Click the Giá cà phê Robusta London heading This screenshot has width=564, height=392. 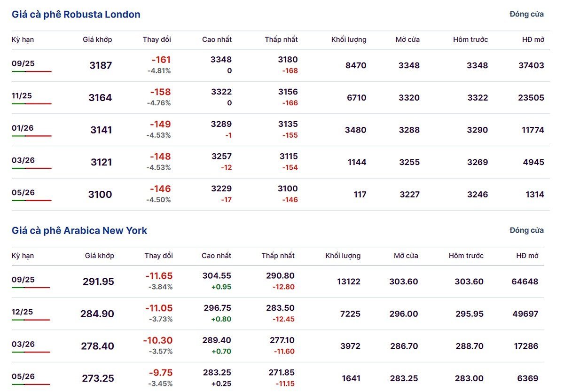coord(76,15)
